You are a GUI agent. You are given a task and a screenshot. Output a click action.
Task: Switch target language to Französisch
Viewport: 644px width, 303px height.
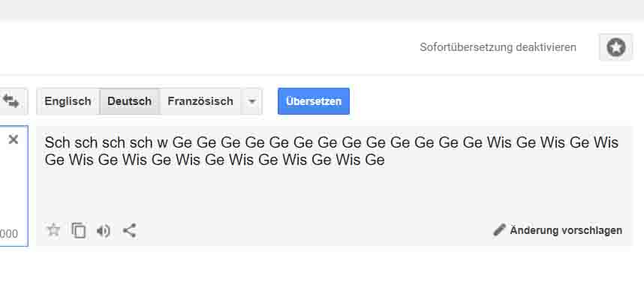(200, 101)
